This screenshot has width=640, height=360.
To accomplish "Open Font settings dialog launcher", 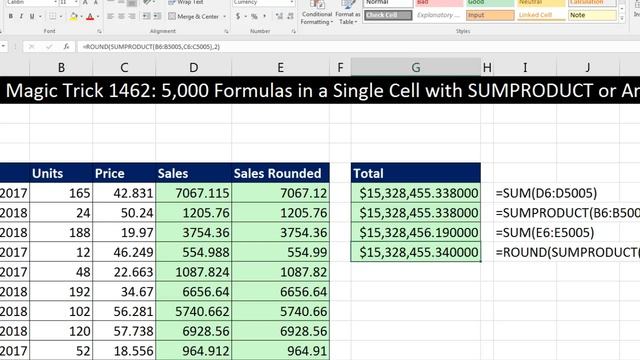I will [99, 31].
